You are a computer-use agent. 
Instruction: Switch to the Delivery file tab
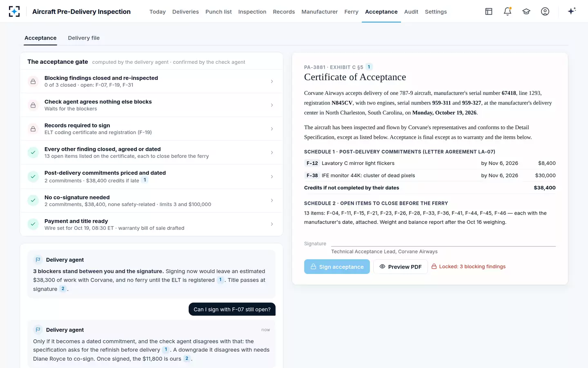coord(84,38)
